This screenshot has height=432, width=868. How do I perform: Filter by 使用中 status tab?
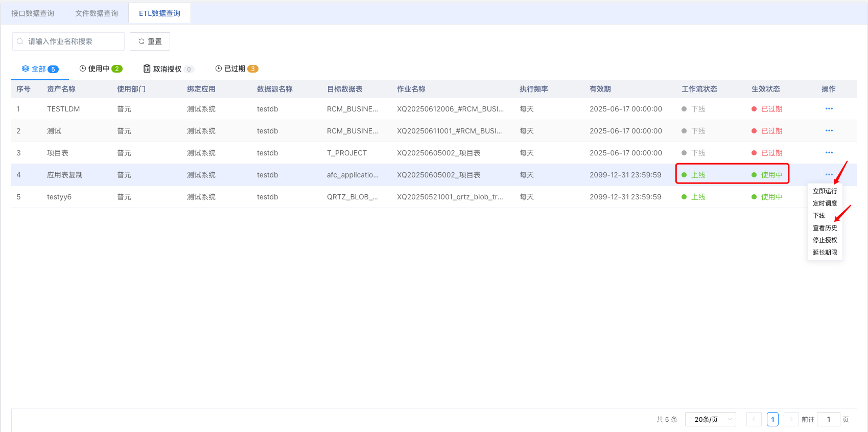pos(101,69)
